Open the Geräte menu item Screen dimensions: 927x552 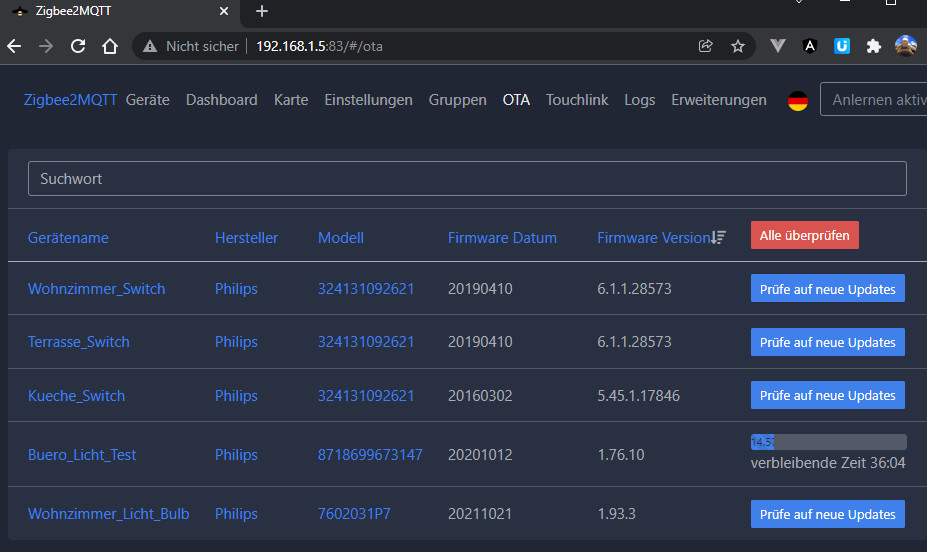pos(148,100)
